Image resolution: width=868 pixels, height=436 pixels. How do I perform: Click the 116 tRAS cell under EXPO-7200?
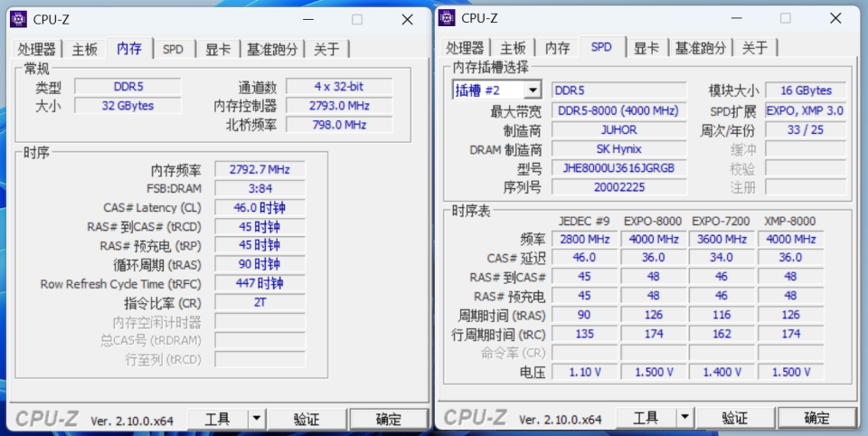coord(722,315)
